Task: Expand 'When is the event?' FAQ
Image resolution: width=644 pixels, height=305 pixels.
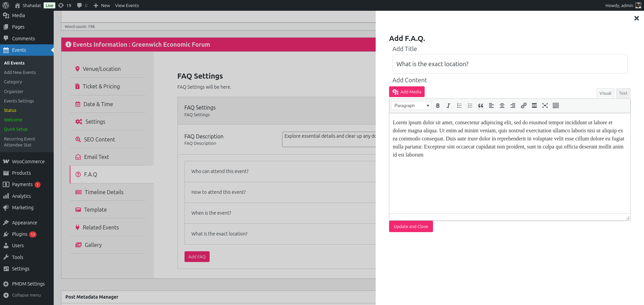Action: click(x=280, y=213)
